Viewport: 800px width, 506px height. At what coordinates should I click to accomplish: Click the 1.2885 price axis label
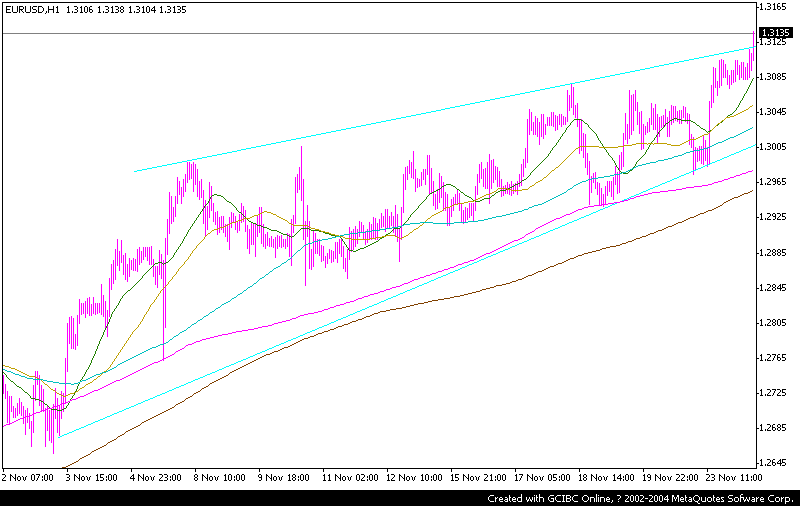coord(774,252)
